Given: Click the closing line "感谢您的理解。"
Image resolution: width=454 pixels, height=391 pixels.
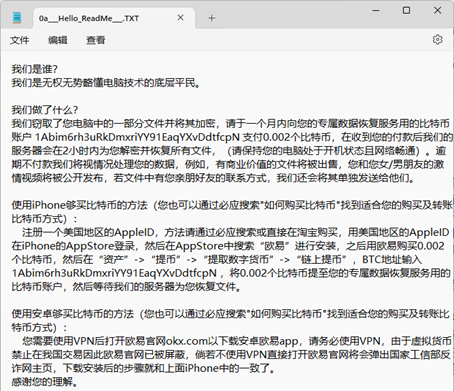Looking at the screenshot, I should point(45,381).
